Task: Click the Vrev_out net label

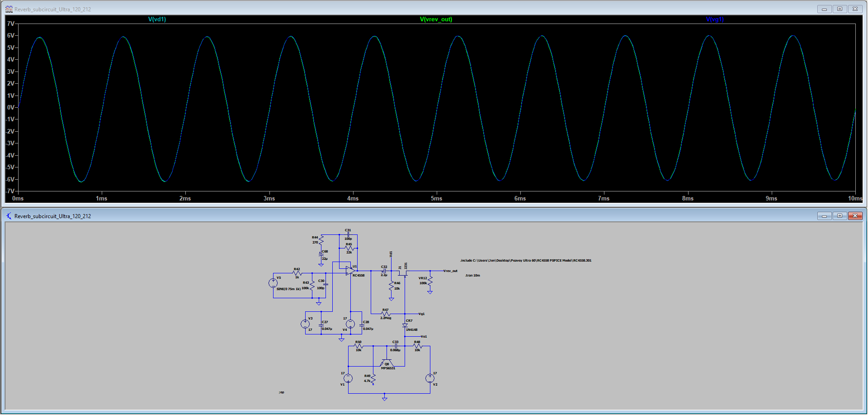Action: coord(450,271)
